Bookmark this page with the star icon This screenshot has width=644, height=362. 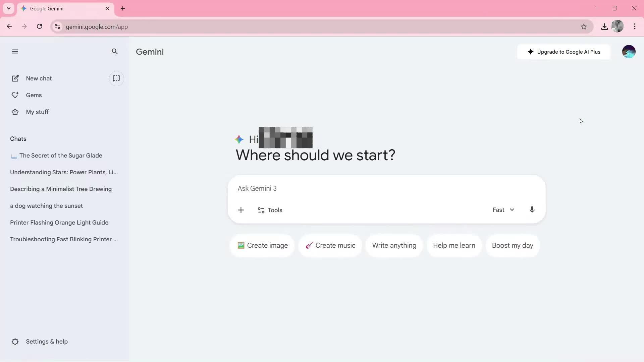[584, 27]
